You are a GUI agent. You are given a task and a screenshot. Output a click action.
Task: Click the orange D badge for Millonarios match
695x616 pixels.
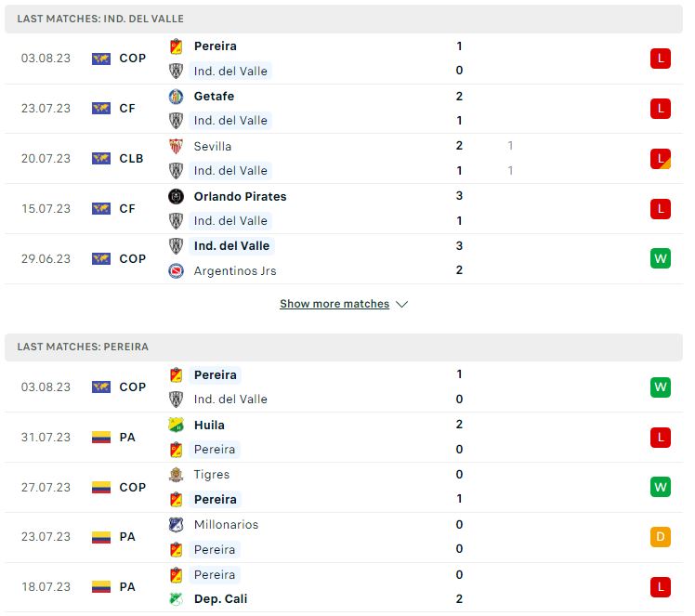[661, 537]
